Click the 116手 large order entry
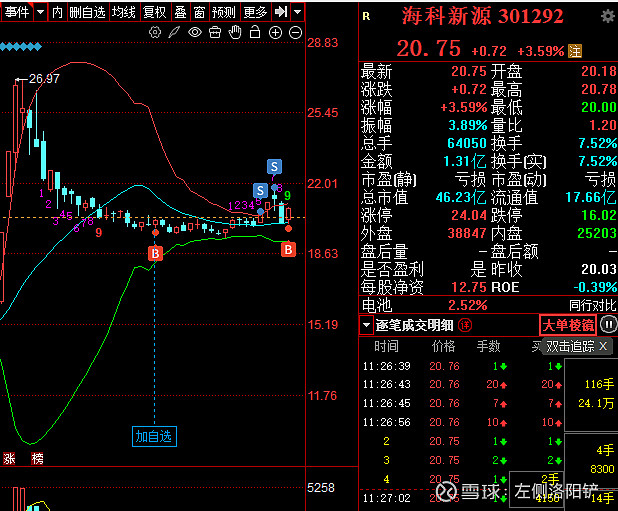Image resolution: width=618 pixels, height=511 pixels. pyautogui.click(x=599, y=384)
